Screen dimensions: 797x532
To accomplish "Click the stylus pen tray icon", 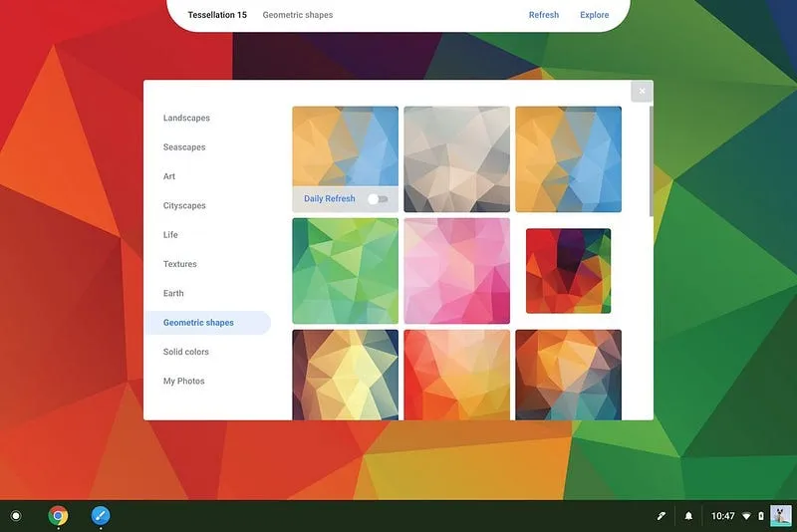I will pyautogui.click(x=661, y=516).
